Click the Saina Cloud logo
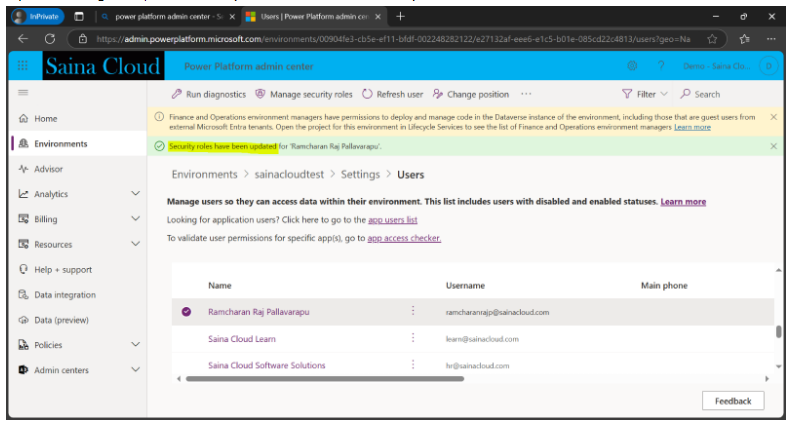The width and height of the screenshot is (793, 429). [x=103, y=66]
